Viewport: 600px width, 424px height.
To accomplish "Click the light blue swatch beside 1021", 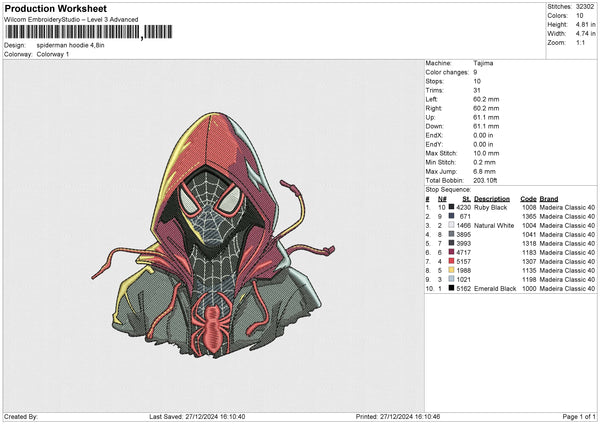I will click(452, 279).
